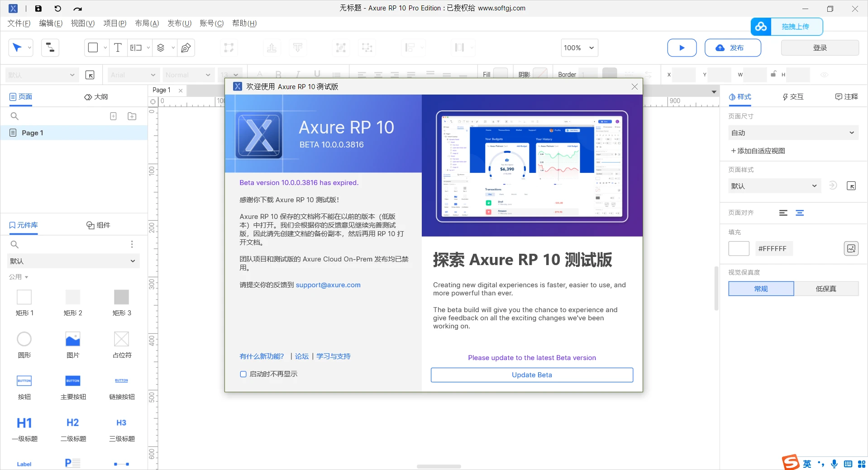Select the rectangle shape tool
Screen dimensions: 868x470
pos(93,47)
